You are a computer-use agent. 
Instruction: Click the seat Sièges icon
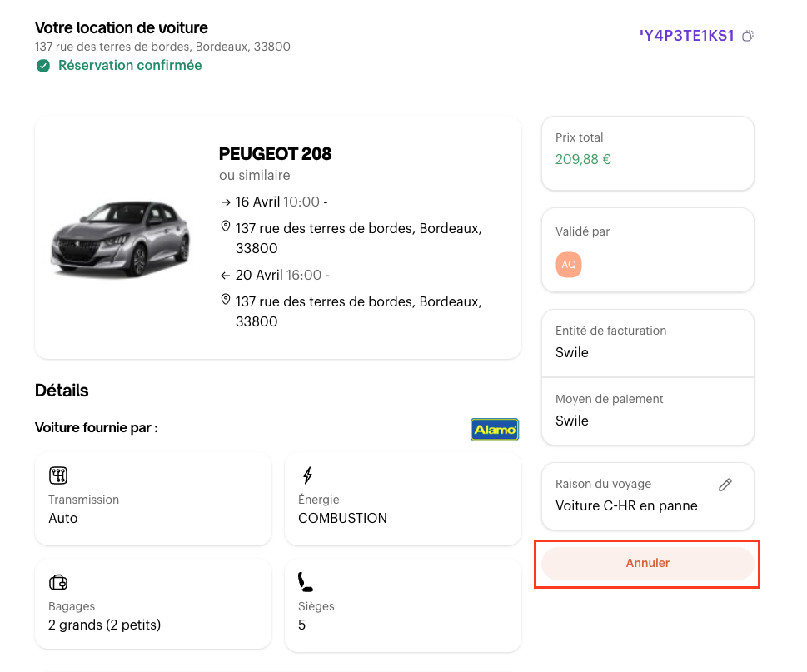click(x=306, y=582)
